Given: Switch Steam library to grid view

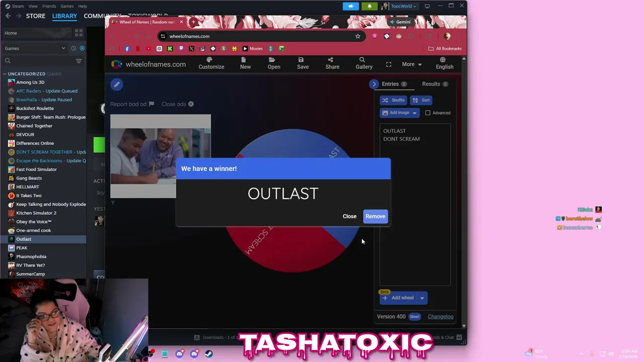Looking at the screenshot, I should coord(78,33).
